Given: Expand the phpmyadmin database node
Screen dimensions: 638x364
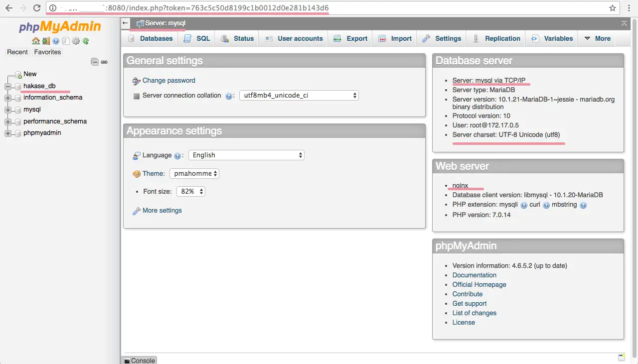Looking at the screenshot, I should click(x=8, y=133).
